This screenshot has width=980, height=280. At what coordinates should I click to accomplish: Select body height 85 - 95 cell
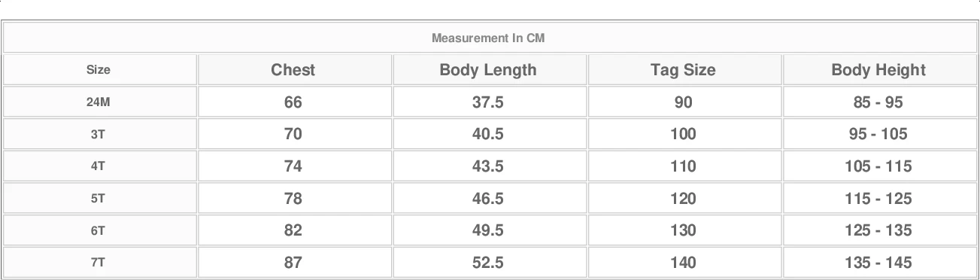click(x=878, y=102)
